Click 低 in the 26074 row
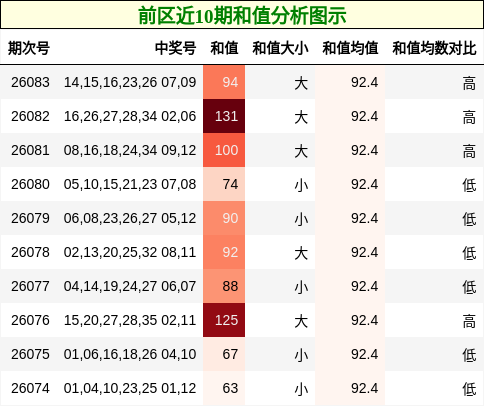This screenshot has width=484, height=406. point(469,389)
